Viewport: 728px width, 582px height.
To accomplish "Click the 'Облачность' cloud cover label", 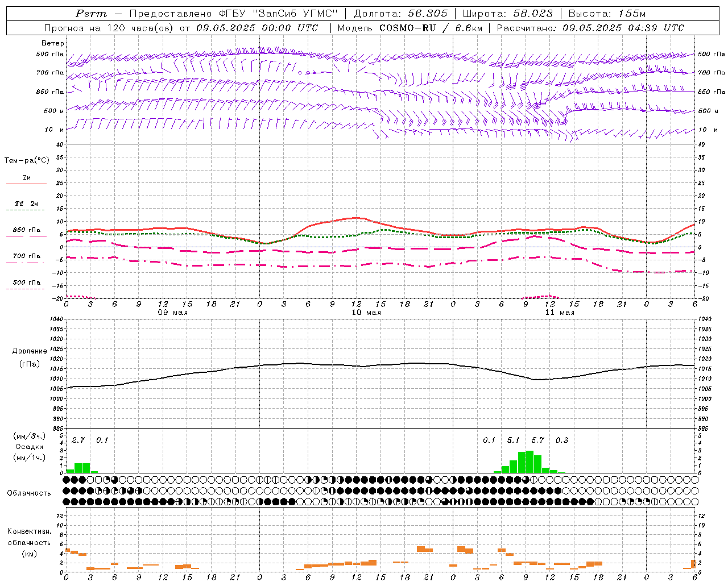I will (x=29, y=493).
